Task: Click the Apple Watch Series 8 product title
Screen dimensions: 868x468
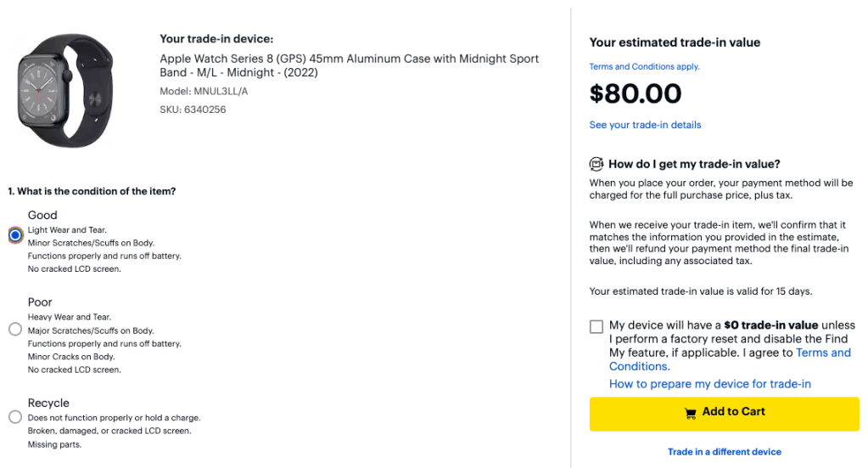Action: click(x=349, y=65)
